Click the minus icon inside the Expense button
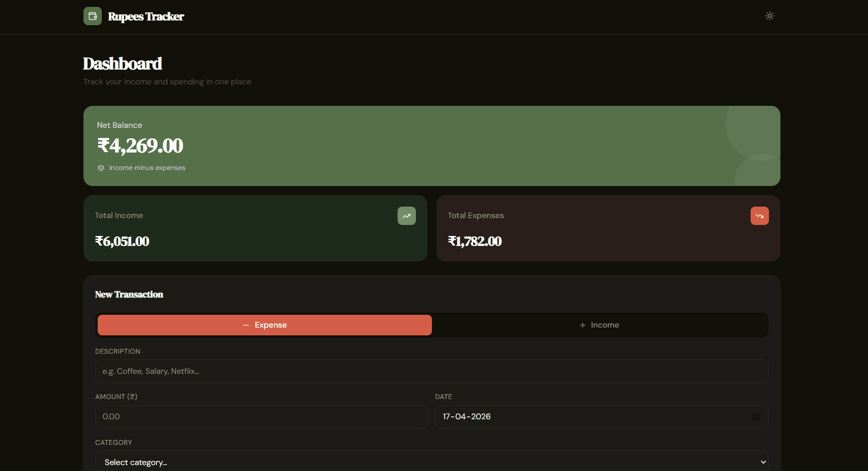 246,325
